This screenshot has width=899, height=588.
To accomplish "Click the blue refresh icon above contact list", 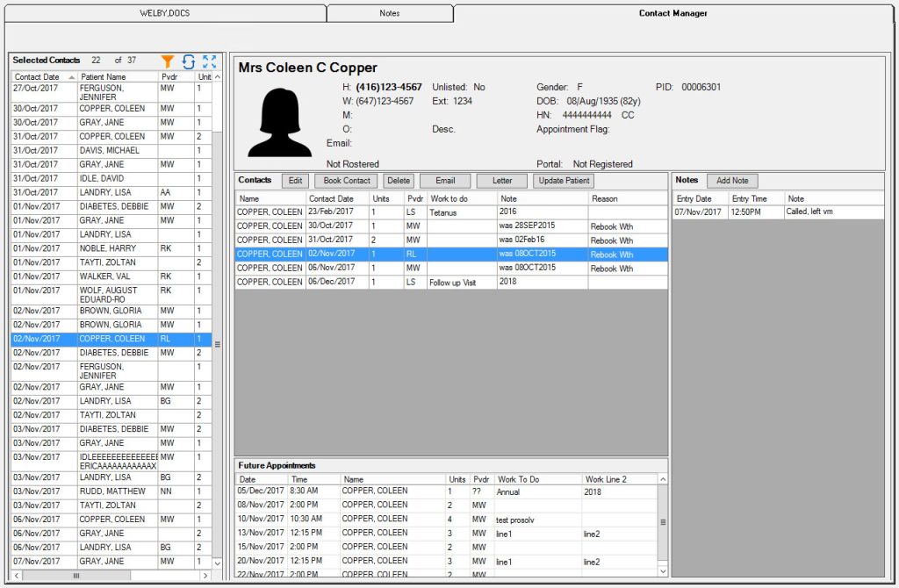I will (187, 61).
